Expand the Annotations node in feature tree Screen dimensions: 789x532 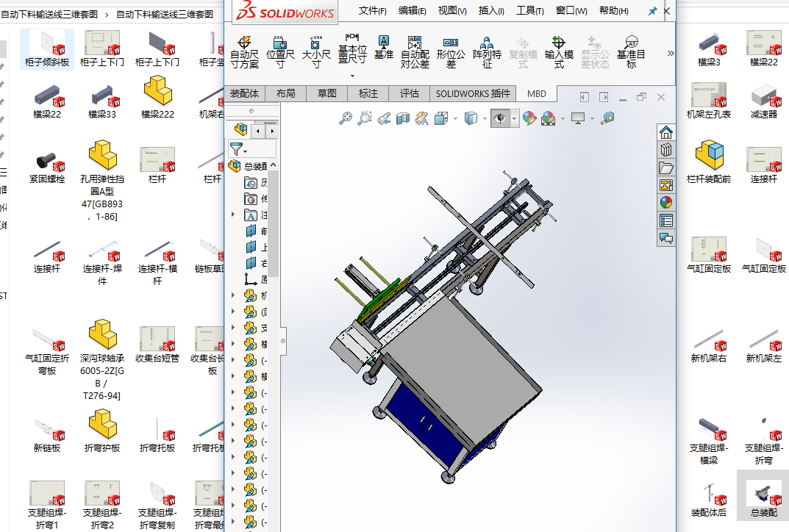(234, 215)
